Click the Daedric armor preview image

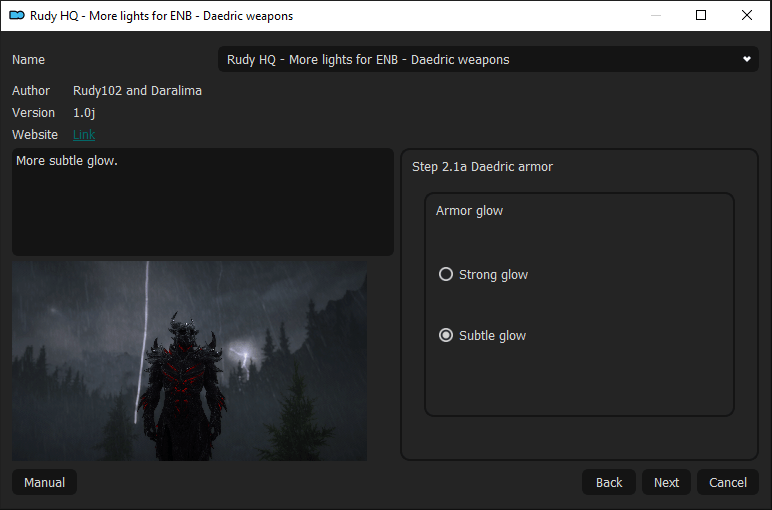[x=189, y=361]
